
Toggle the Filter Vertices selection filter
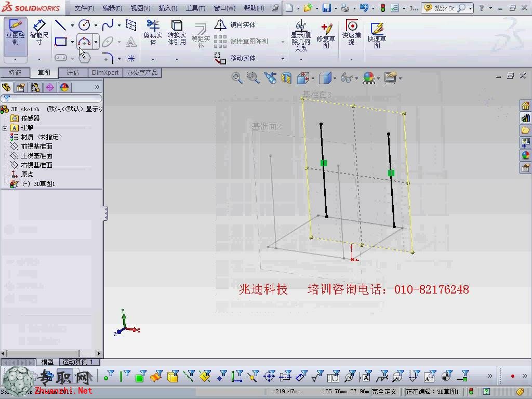[109, 376]
